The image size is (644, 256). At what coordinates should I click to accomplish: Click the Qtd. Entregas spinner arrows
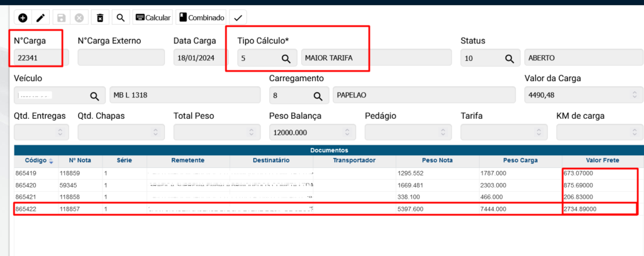pyautogui.click(x=59, y=132)
